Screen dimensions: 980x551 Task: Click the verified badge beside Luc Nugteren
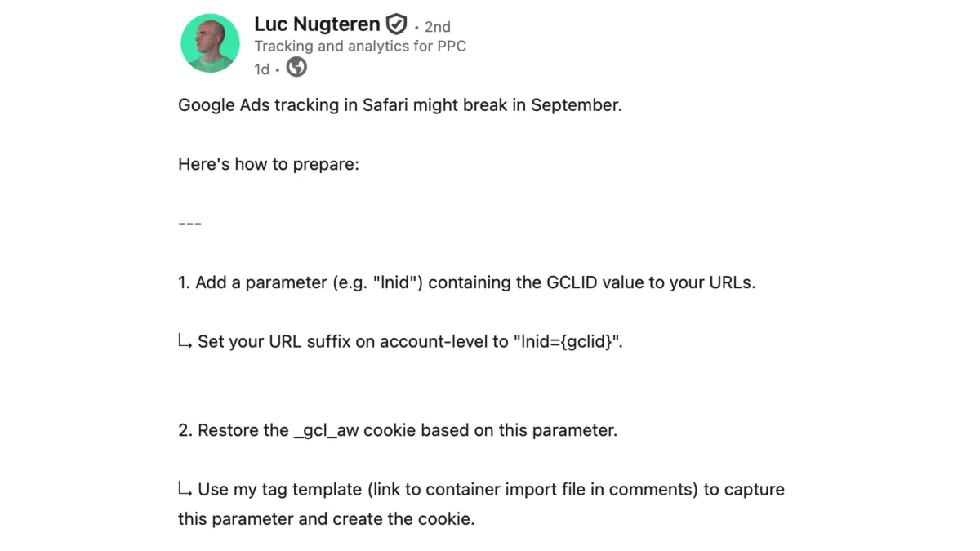396,24
